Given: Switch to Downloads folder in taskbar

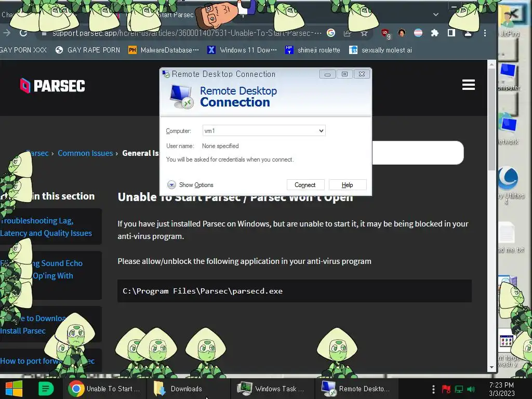Looking at the screenshot, I should tap(188, 389).
